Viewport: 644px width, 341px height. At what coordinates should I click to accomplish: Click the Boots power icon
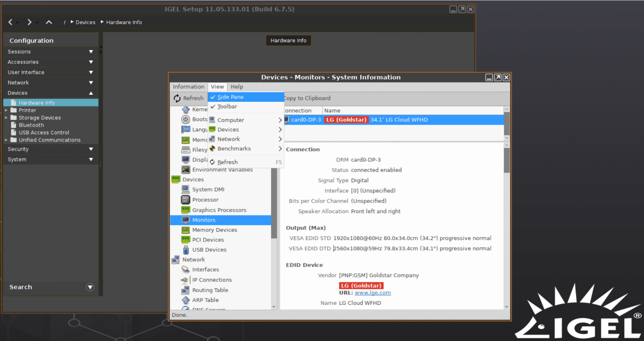pos(186,119)
